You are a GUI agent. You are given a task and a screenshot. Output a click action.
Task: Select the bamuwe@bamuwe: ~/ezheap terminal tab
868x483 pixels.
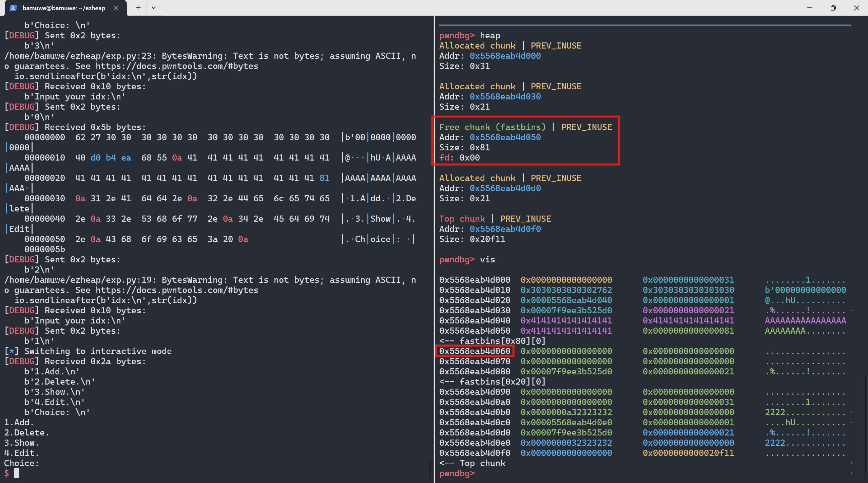click(63, 8)
